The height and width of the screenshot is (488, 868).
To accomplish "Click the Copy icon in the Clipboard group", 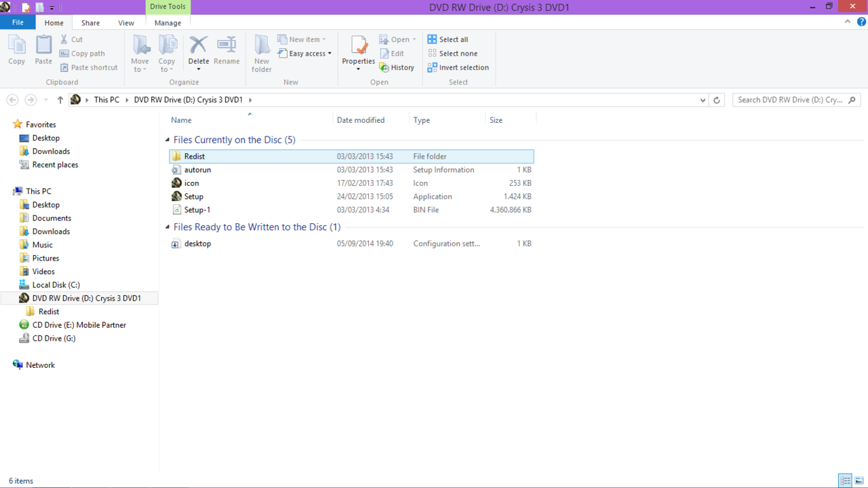I will 17,45.
